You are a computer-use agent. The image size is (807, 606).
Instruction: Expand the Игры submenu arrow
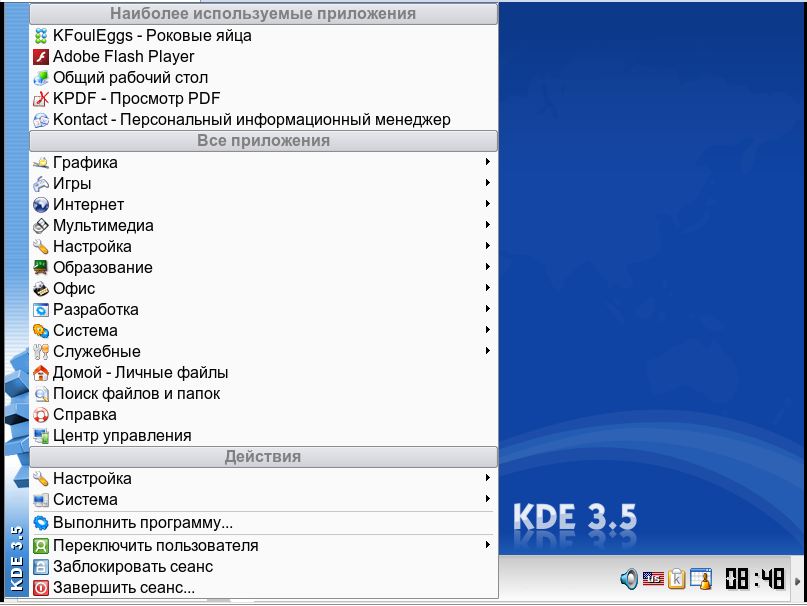487,183
